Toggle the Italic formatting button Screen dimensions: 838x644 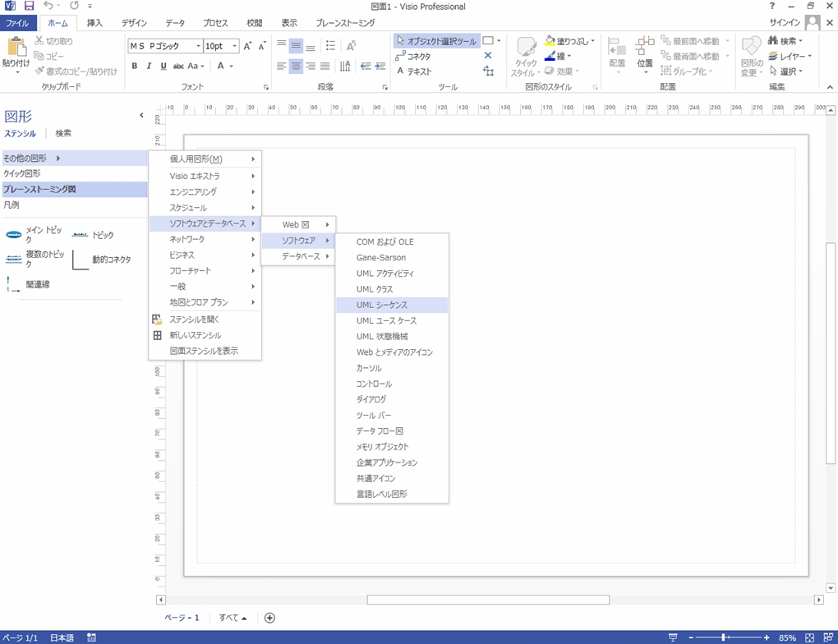tap(149, 67)
